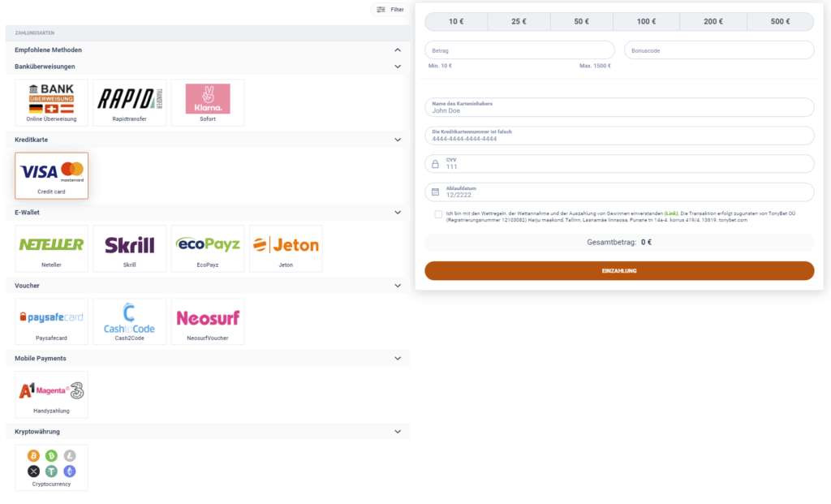
Task: Open the Filter icon at top
Action: (381, 10)
